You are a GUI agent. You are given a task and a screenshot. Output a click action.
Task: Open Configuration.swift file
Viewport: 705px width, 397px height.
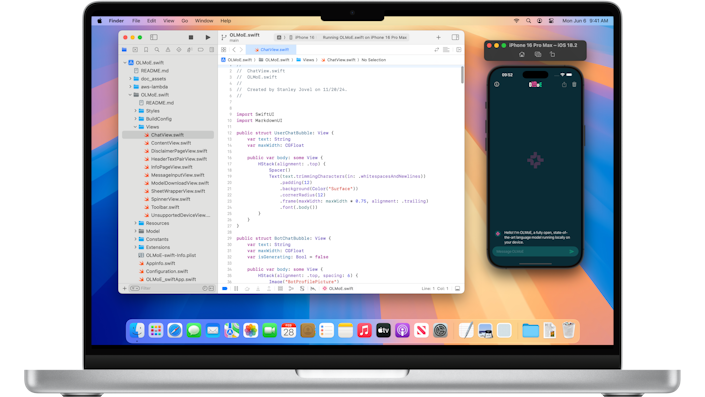coord(168,272)
